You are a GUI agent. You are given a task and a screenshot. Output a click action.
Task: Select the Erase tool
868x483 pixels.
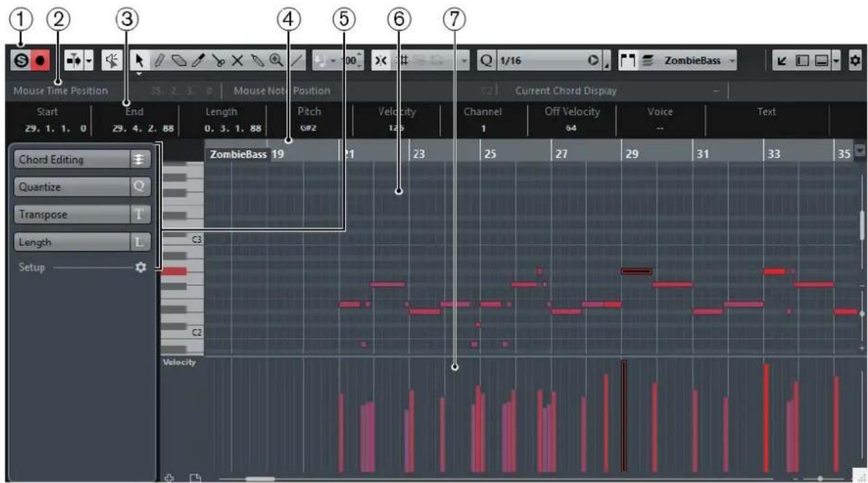pyautogui.click(x=178, y=61)
